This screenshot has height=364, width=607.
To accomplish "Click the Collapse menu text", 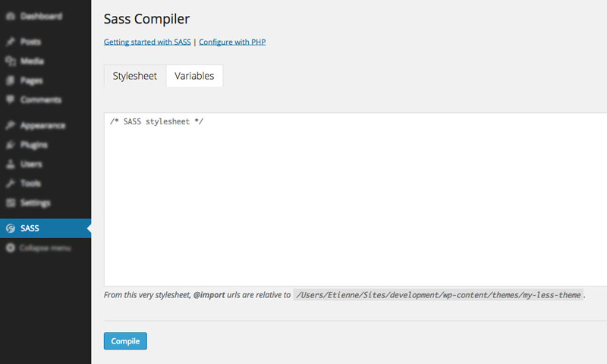I will pyautogui.click(x=46, y=248).
